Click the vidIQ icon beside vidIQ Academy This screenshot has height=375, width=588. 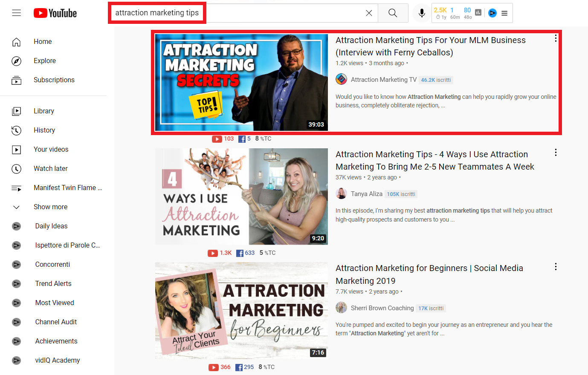(16, 361)
